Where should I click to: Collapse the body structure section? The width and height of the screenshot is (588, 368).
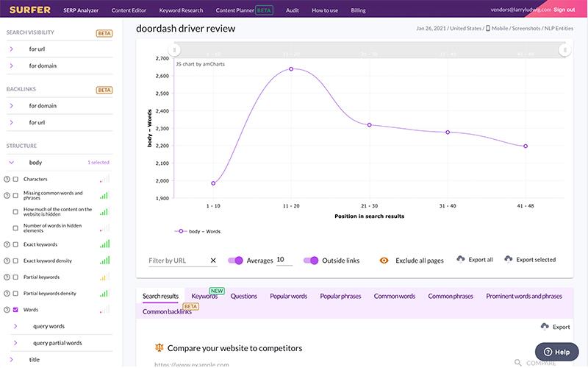[11, 162]
